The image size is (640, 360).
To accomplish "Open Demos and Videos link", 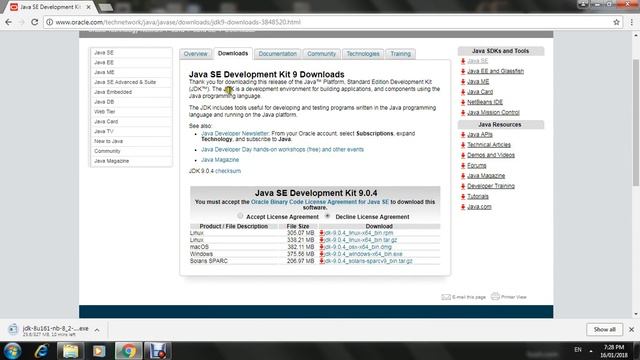I will coord(491,155).
